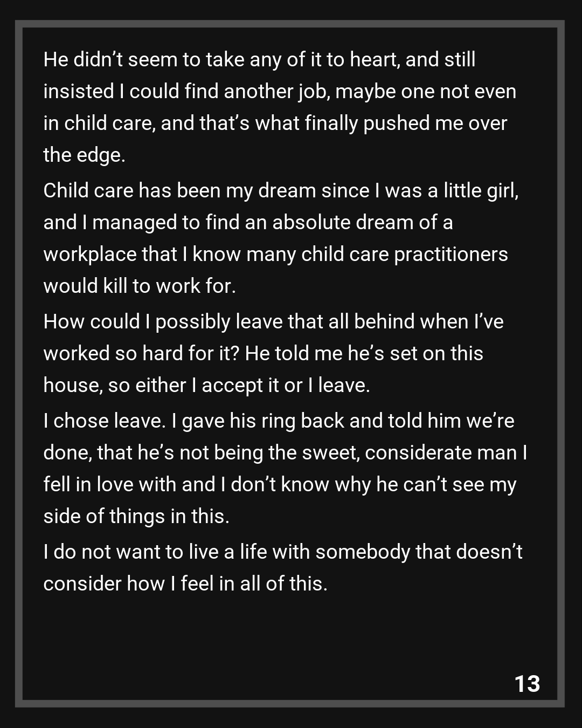
Task: Click the final line starting "consider how I feel"
Action: [x=185, y=584]
